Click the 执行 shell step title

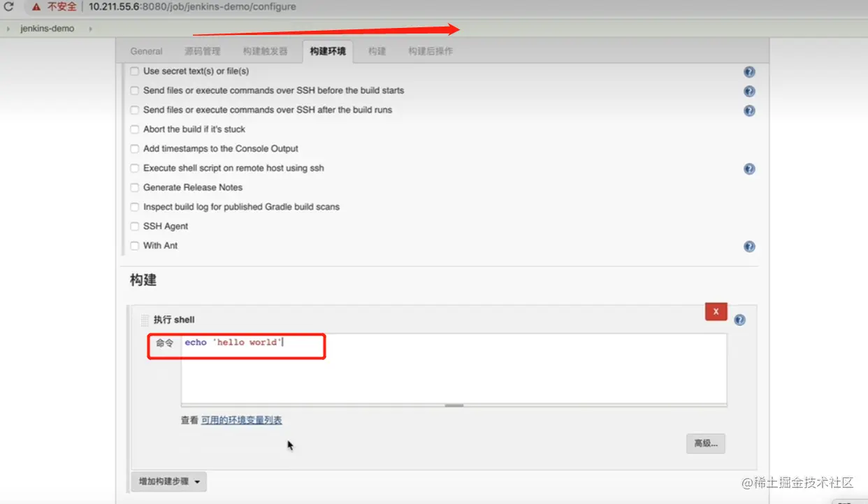click(174, 320)
